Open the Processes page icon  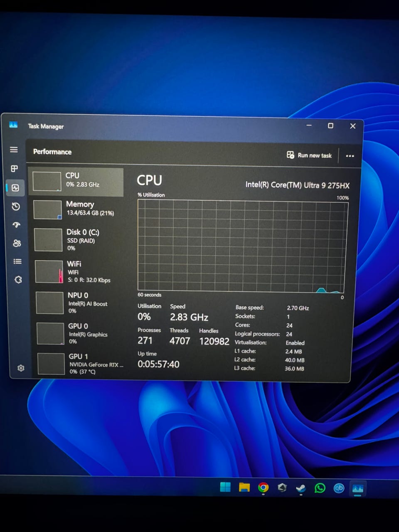click(15, 168)
